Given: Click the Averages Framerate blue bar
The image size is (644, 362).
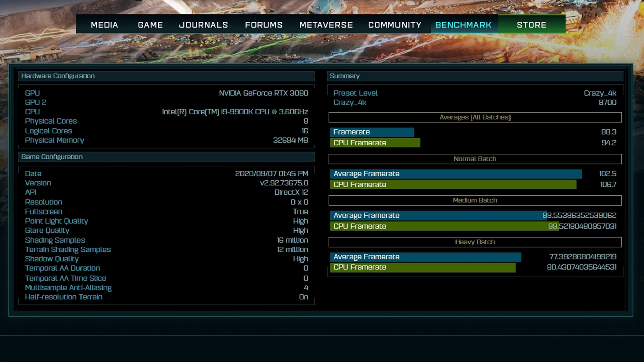Looking at the screenshot, I should [372, 132].
